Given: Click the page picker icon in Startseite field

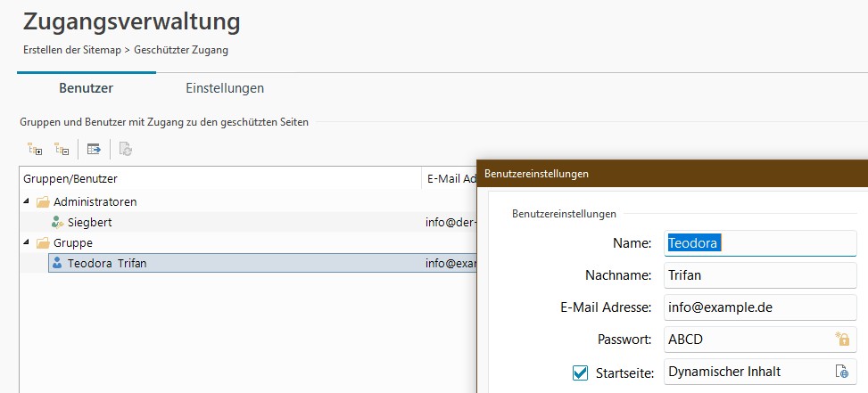Looking at the screenshot, I should (840, 372).
